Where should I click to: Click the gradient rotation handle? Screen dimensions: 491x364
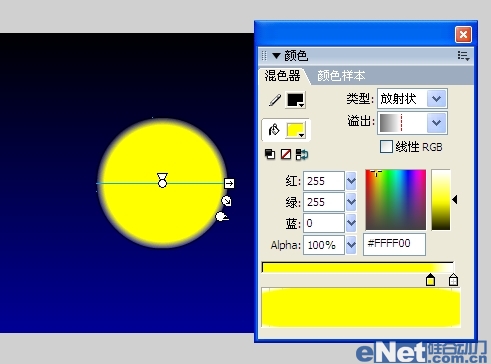click(222, 217)
